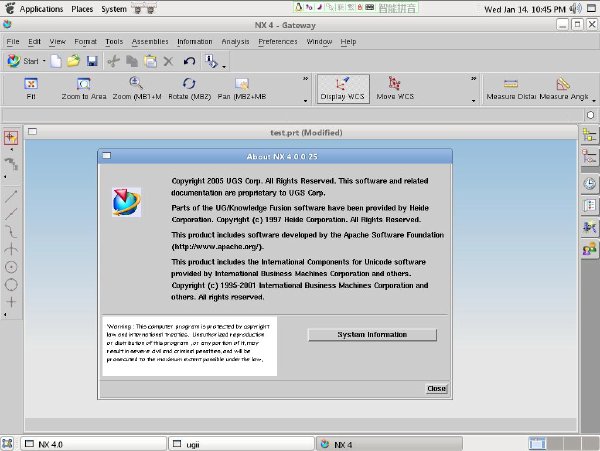Open a file with folder icon
The height and width of the screenshot is (451, 600).
(x=73, y=61)
